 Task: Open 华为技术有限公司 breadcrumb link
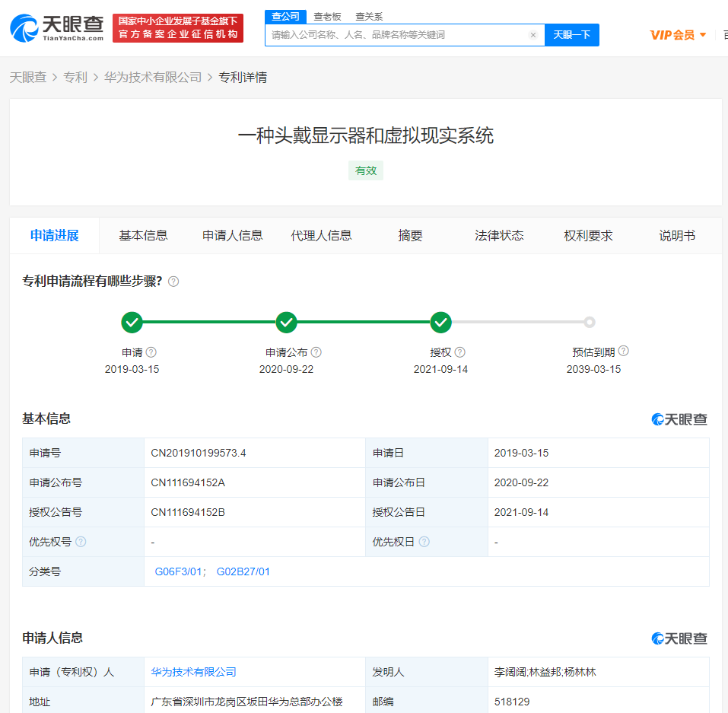click(153, 77)
